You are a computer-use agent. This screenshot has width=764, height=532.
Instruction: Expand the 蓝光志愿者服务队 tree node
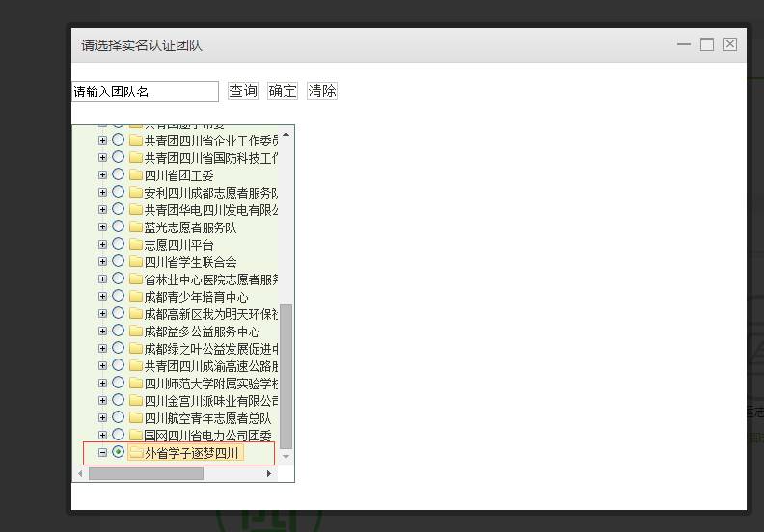click(103, 227)
